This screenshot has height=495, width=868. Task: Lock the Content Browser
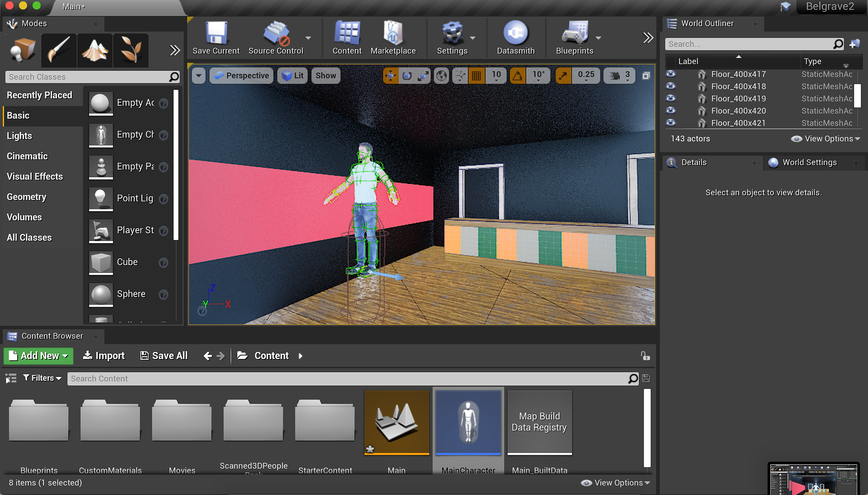(x=645, y=356)
